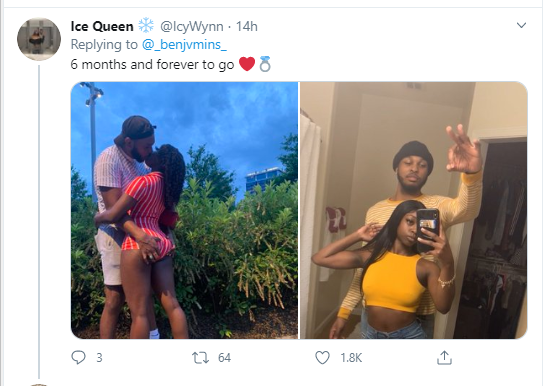
Task: Click the 3 replies count
Action: click(x=99, y=358)
